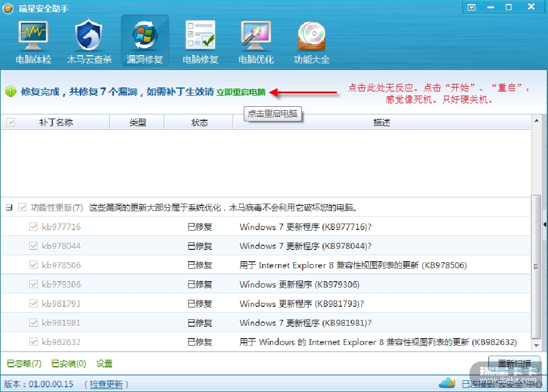The width and height of the screenshot is (548, 392).
Task: Select the 漏洞修复 Windows logo icon
Action: [x=144, y=35]
